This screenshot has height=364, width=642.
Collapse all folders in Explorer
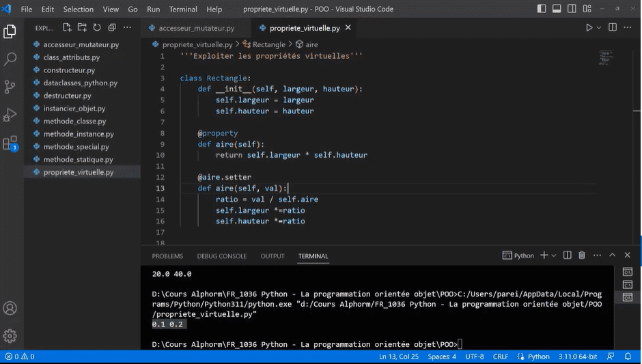coord(112,27)
